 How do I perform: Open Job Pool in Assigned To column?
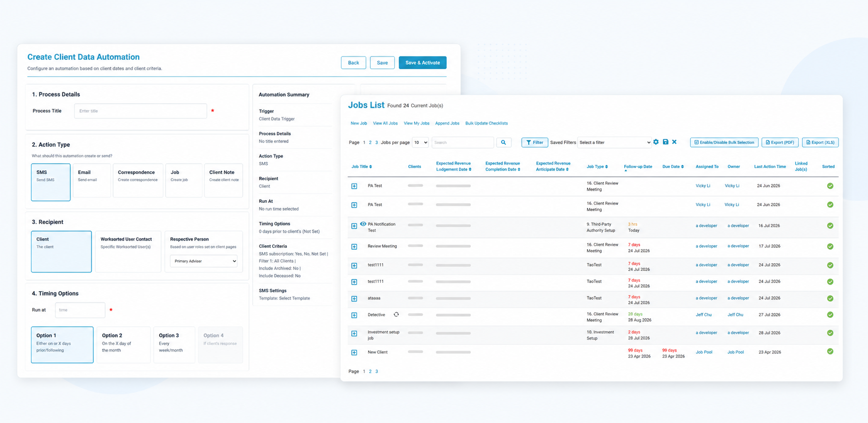pos(704,352)
